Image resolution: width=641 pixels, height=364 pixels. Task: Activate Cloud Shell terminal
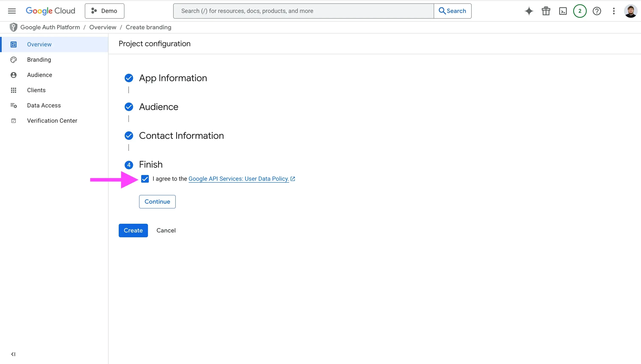(x=563, y=11)
